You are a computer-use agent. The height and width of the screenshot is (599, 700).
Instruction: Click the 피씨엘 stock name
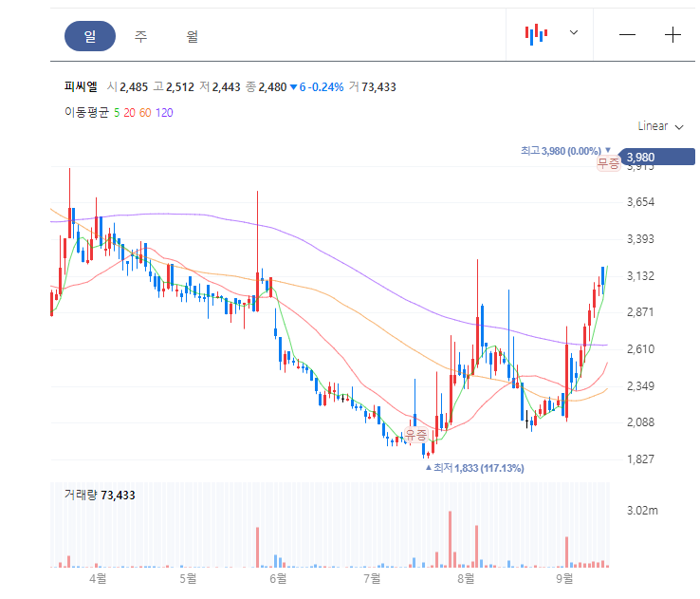tap(81, 86)
